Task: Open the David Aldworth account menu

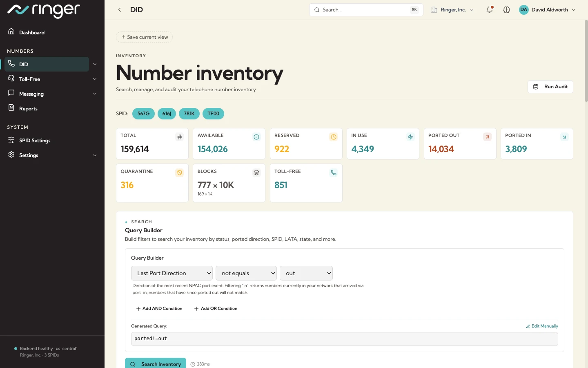Action: (548, 10)
